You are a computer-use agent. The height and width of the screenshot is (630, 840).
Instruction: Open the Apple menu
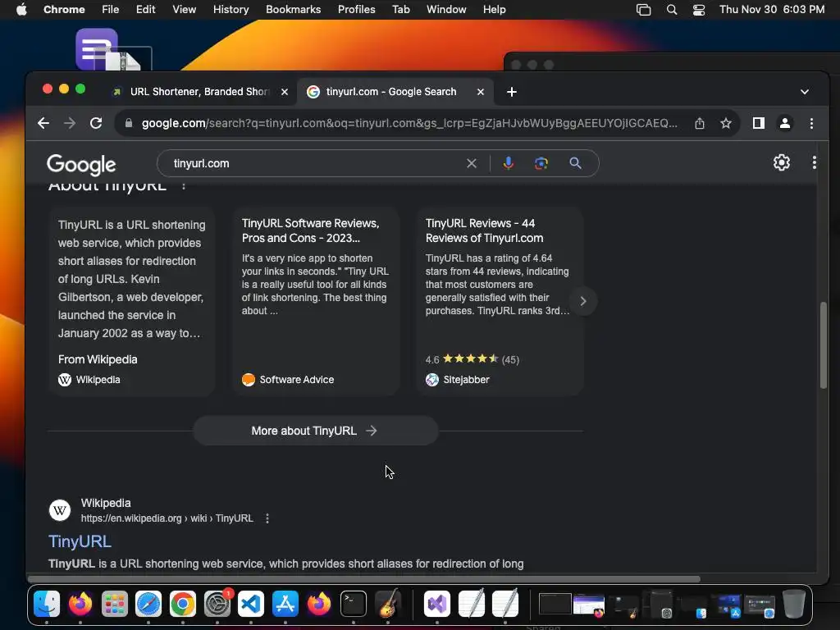pos(21,10)
